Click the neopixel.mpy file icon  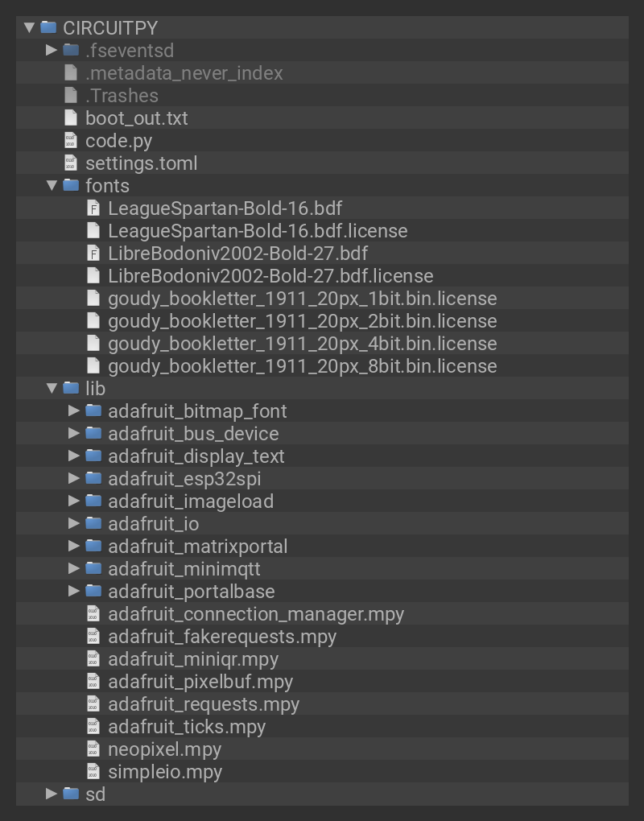[x=93, y=749]
